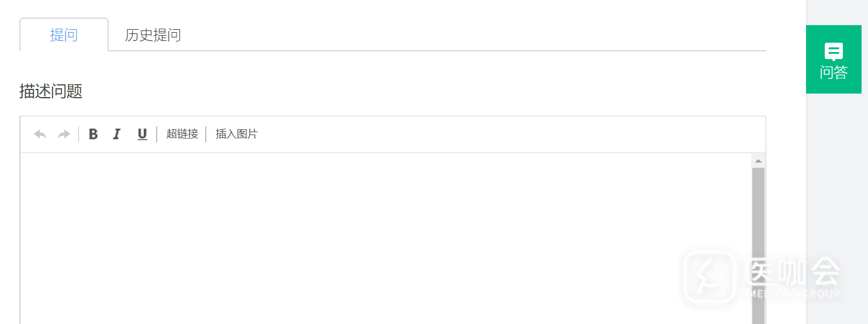868x324 pixels.
Task: Open the 插入图片 image insert option
Action: pos(236,134)
